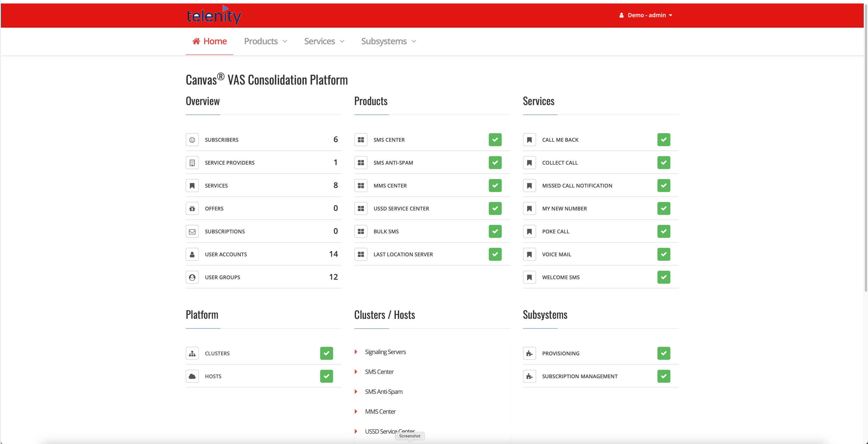Click the green check for MMS Center
Screen dimensions: 868x444
point(495,186)
